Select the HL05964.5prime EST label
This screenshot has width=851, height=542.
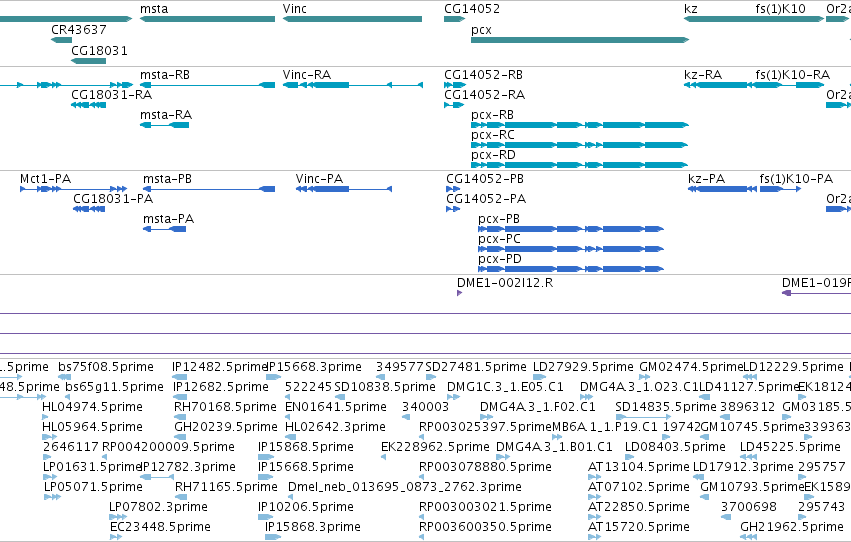[x=92, y=427]
